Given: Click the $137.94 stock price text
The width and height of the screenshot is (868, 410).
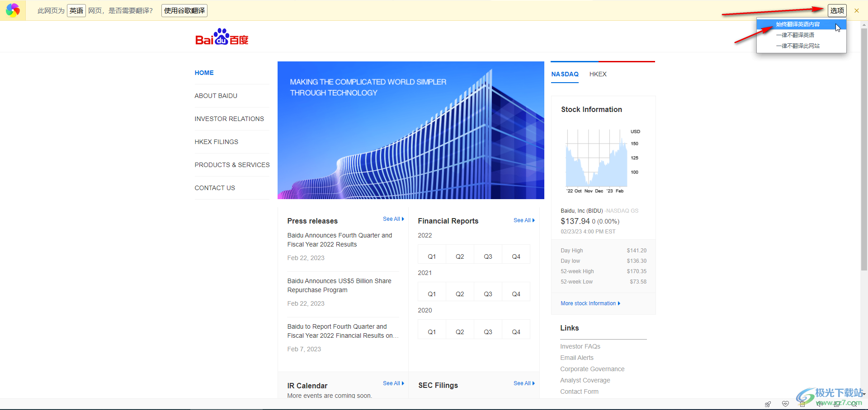Looking at the screenshot, I should [575, 221].
